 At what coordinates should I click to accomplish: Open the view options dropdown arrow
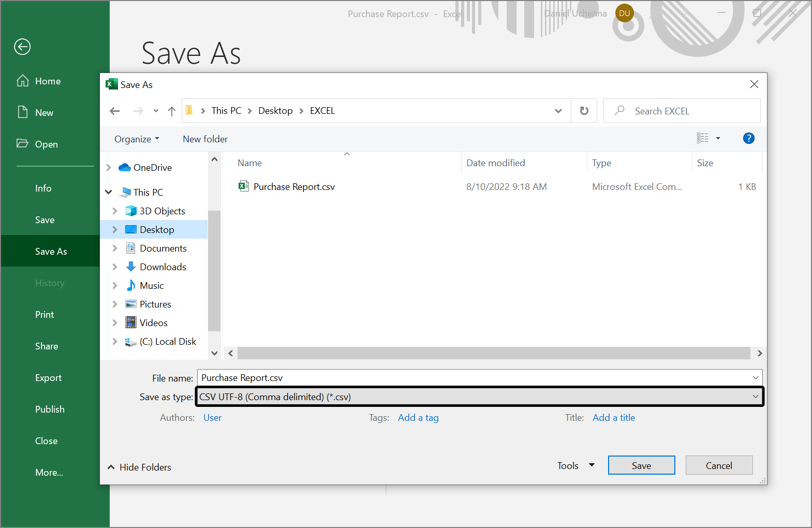pyautogui.click(x=718, y=138)
